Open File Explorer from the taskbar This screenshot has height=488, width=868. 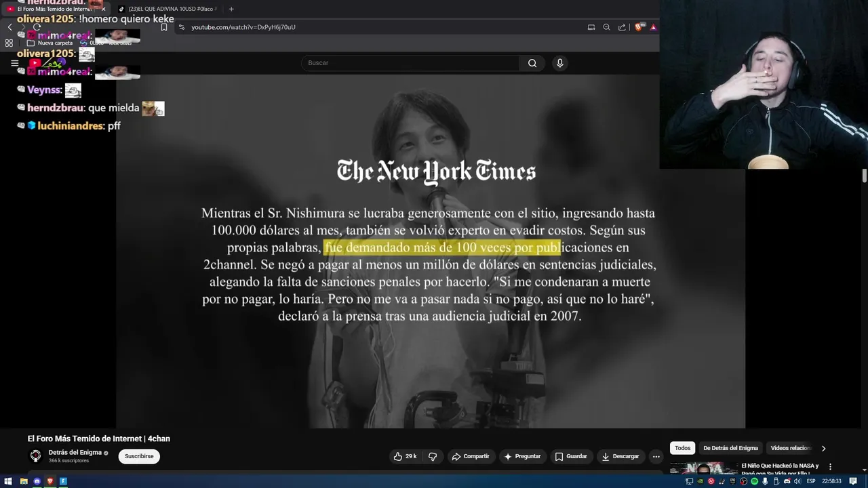[x=24, y=481]
